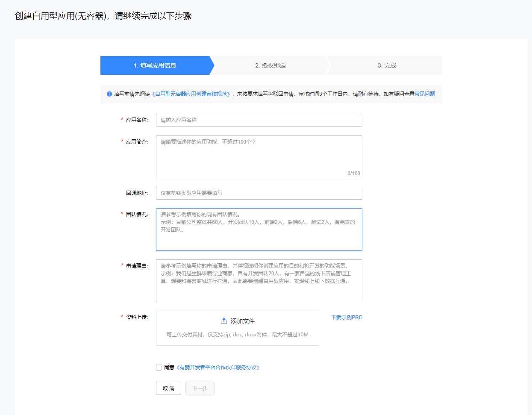Download the sample via 下载示例PRD
The width and height of the screenshot is (532, 415).
tap(347, 318)
